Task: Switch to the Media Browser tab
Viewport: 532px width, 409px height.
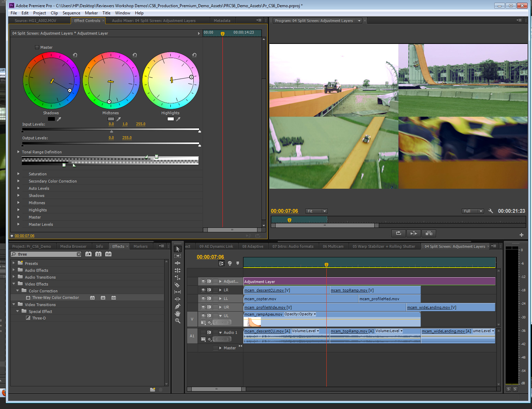Action: point(73,246)
